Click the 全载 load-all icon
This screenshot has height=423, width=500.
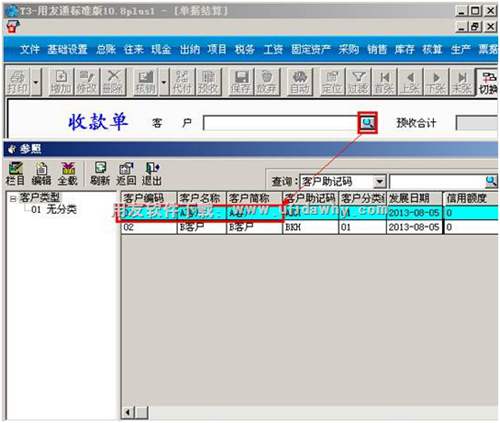coord(68,174)
